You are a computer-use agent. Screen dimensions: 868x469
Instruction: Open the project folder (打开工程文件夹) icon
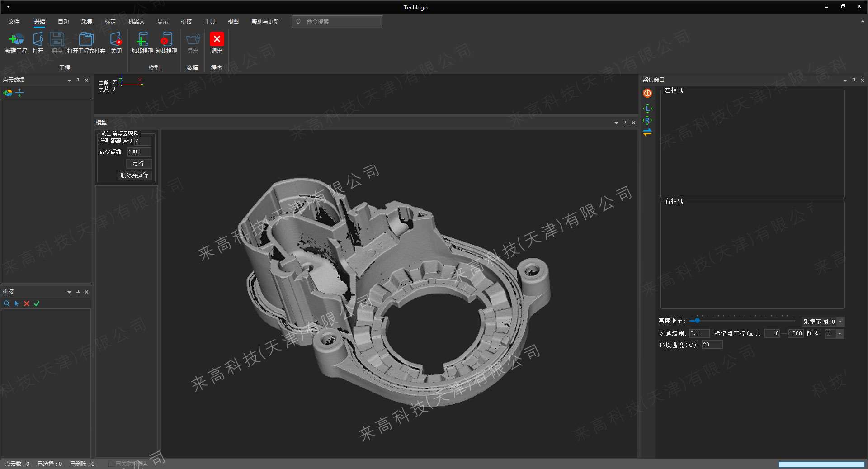(x=86, y=40)
